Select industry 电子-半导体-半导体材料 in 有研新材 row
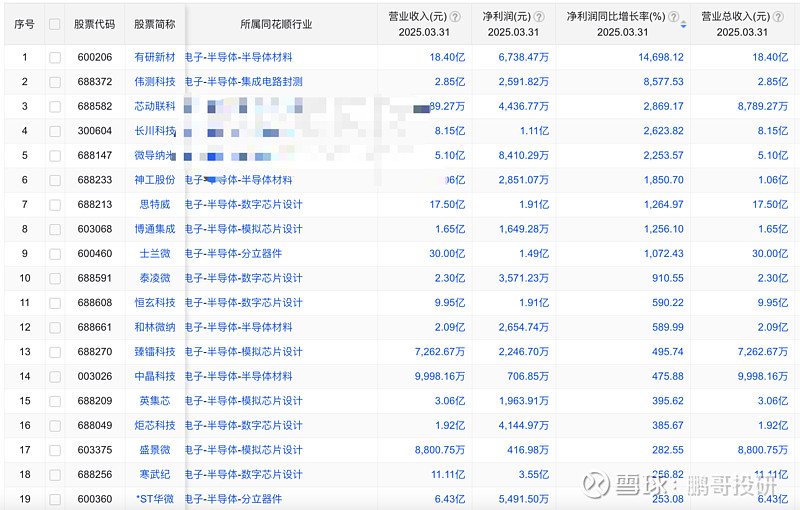This screenshot has width=800, height=510. 238,57
